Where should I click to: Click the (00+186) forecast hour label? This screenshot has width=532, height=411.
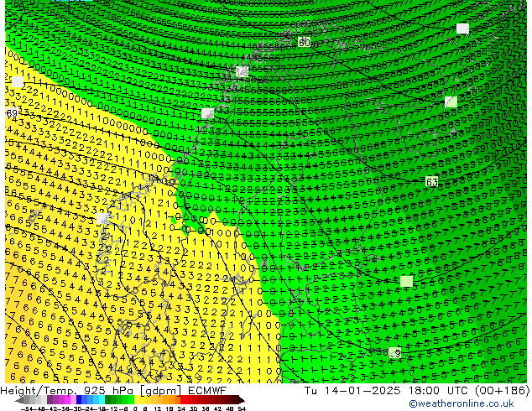[x=502, y=391]
